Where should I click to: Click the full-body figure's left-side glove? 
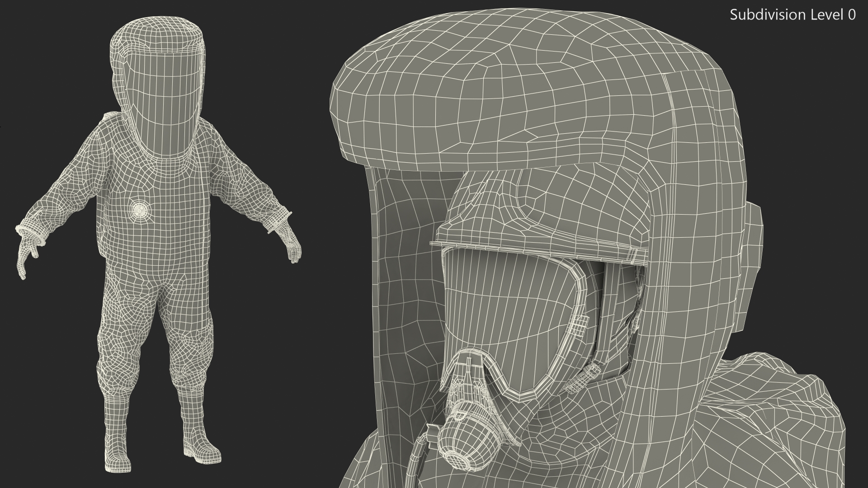25,255
